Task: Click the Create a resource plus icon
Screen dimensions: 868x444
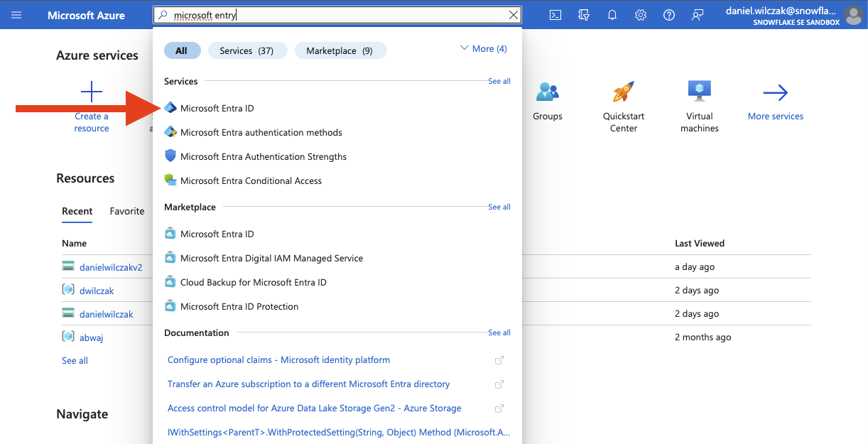Action: 92,92
